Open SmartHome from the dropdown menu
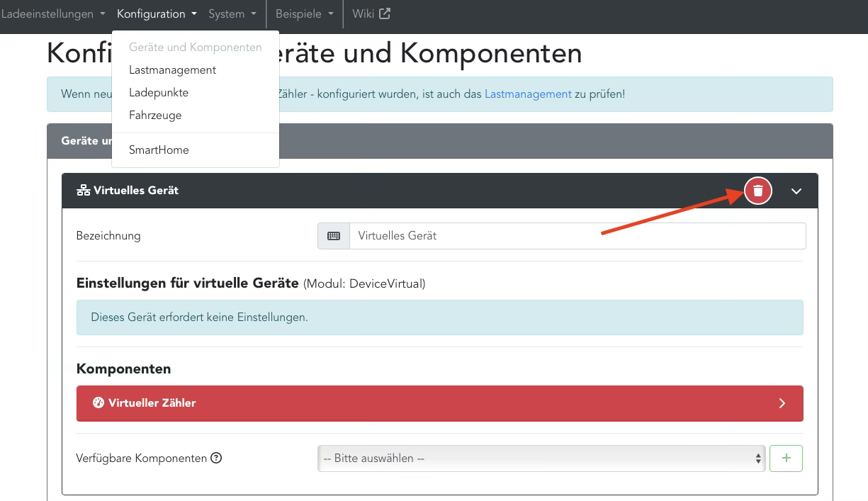868x501 pixels. pos(159,150)
